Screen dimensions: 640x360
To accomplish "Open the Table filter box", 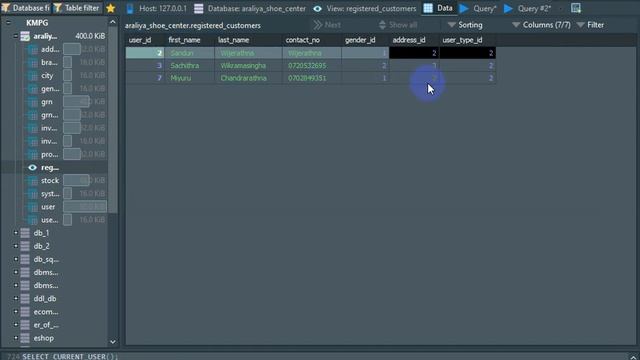I will point(77,8).
